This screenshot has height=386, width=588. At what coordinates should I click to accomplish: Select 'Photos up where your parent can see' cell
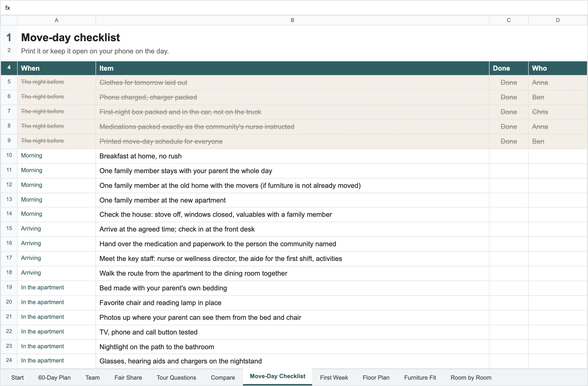click(x=292, y=318)
